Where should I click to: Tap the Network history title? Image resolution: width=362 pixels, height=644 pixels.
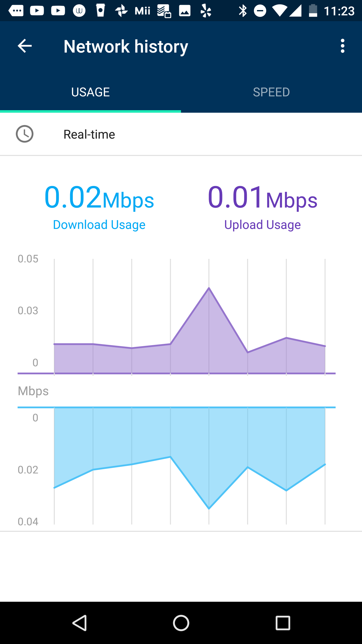point(126,47)
